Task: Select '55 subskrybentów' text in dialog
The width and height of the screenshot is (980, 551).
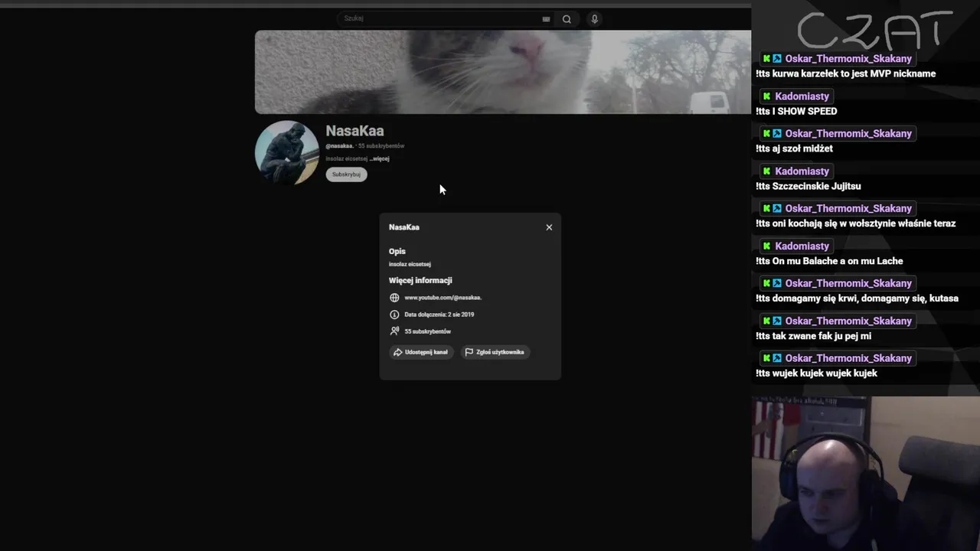Action: click(x=427, y=331)
